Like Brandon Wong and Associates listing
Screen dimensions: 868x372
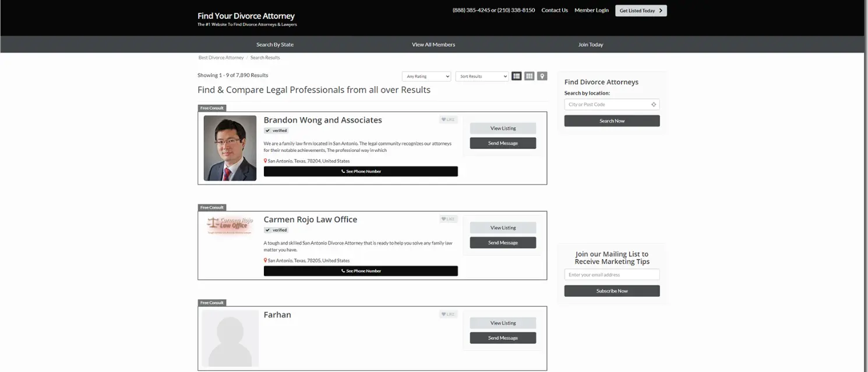(x=448, y=120)
